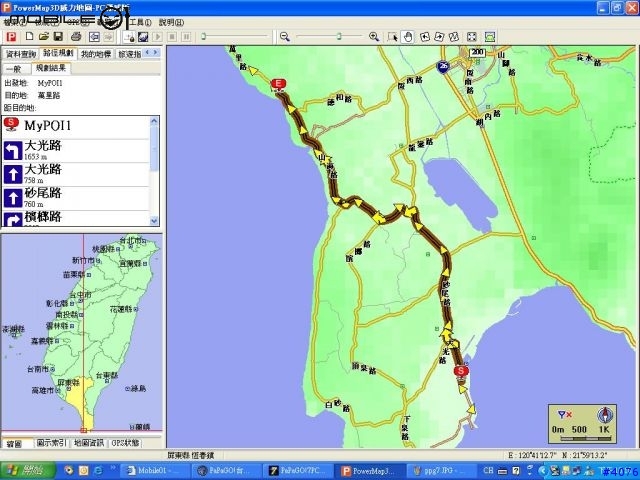Rotate the map right
The width and height of the screenshot is (640, 480).
439,37
